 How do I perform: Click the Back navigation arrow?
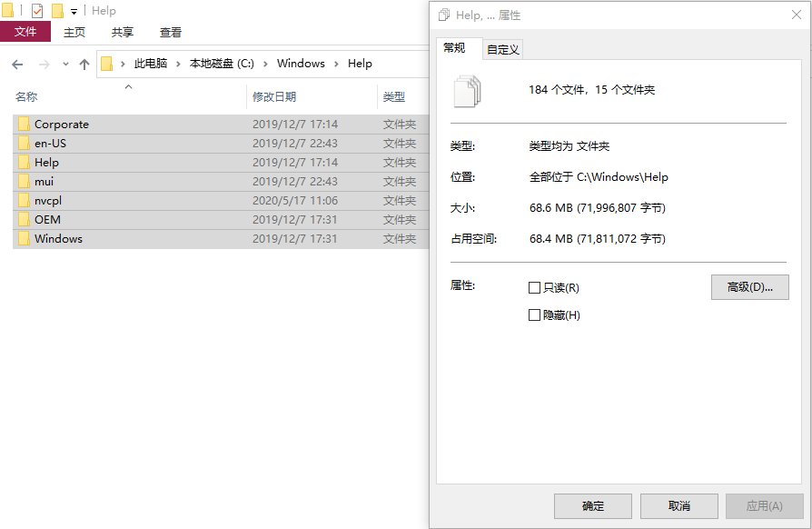[x=17, y=64]
